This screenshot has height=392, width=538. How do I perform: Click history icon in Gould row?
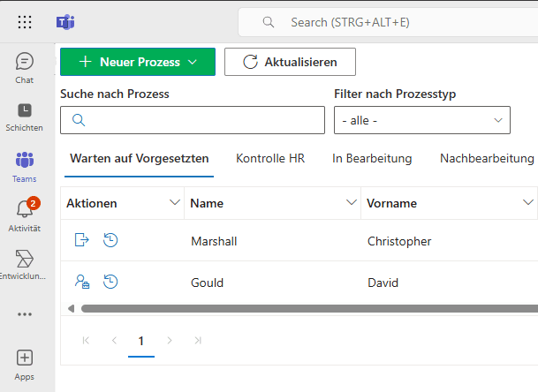111,283
